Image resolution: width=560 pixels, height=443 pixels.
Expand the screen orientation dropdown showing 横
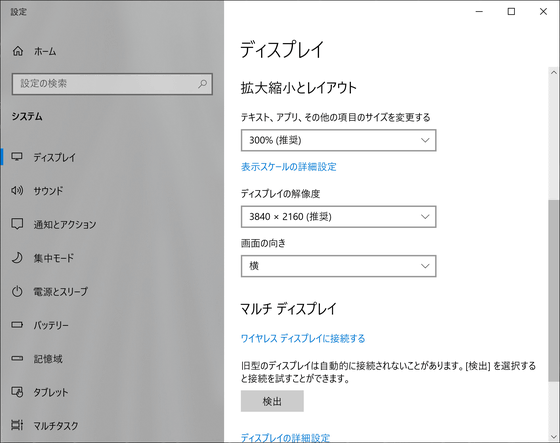click(x=339, y=266)
